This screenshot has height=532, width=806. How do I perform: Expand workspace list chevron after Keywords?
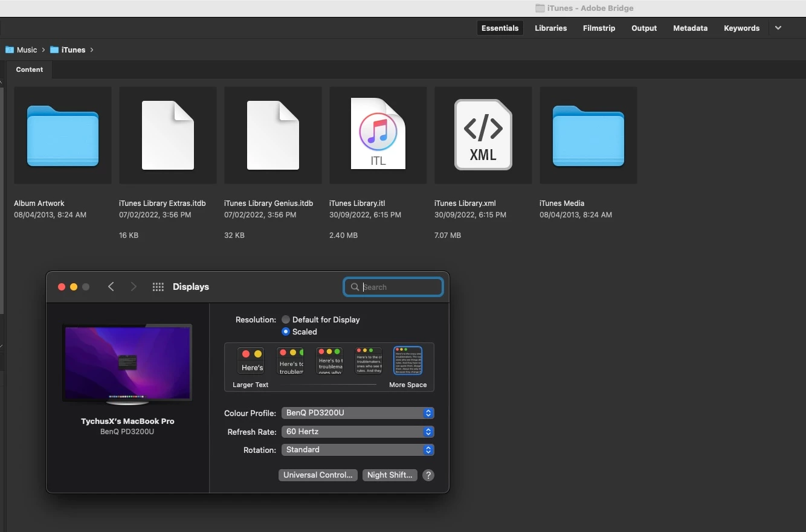coord(778,28)
